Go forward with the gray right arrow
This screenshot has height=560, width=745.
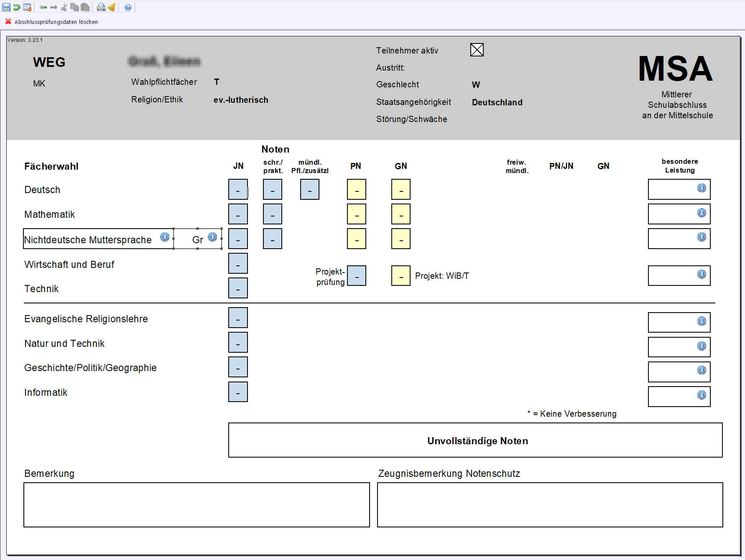tap(54, 7)
